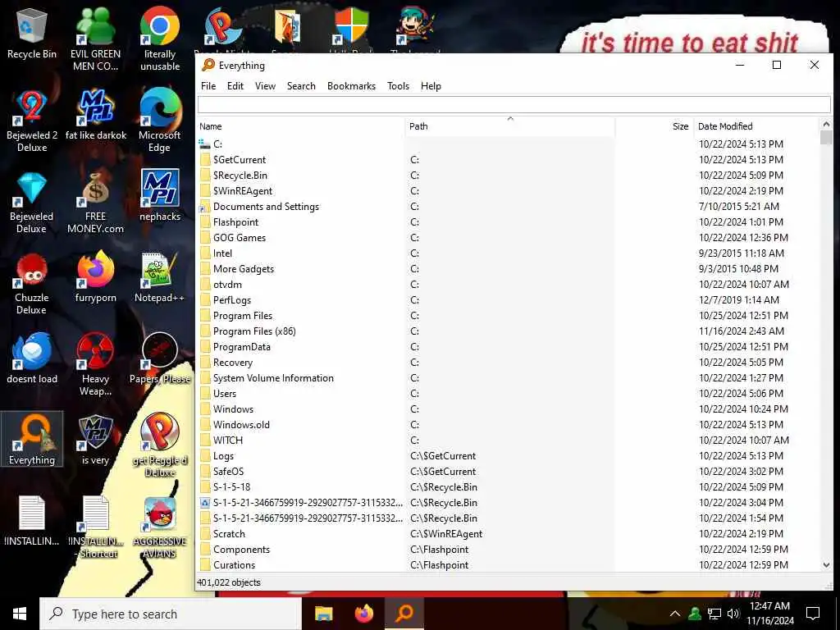Open the volume control tray icon
Screen dimensions: 840x630
[733, 614]
